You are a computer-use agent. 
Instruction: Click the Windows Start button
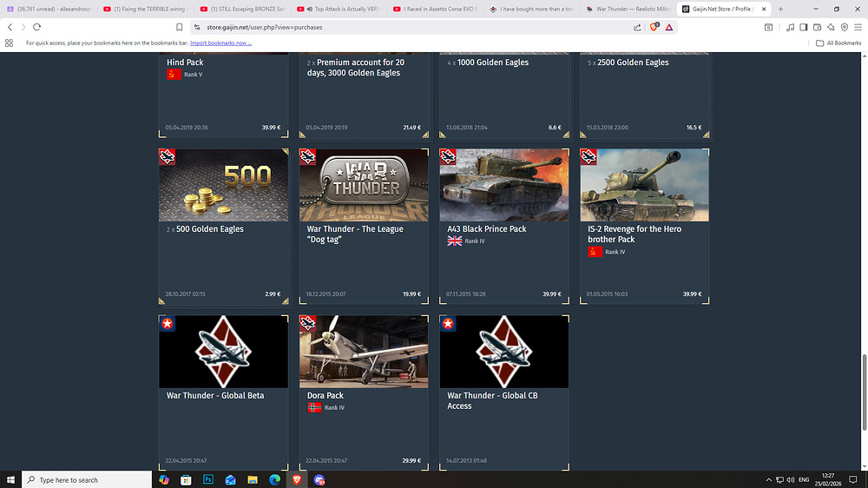coord(10,479)
